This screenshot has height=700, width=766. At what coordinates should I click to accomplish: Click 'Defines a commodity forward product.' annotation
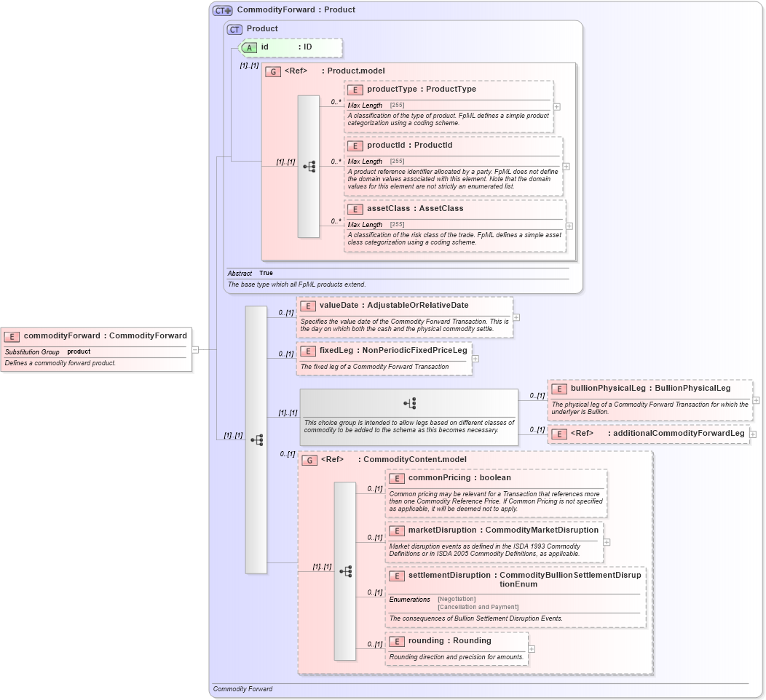pyautogui.click(x=60, y=363)
